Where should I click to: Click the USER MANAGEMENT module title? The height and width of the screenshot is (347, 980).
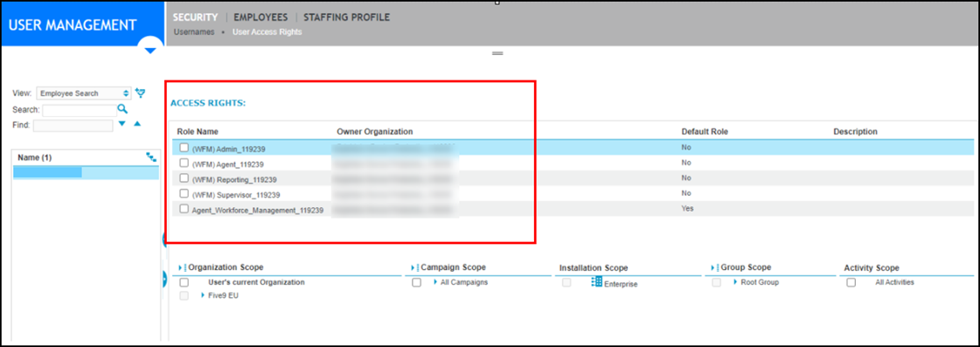pyautogui.click(x=73, y=25)
